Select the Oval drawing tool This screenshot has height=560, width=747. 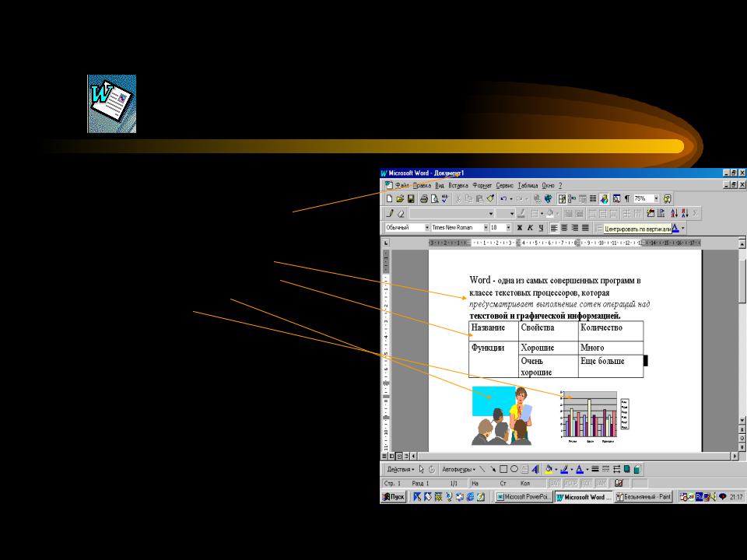click(514, 469)
